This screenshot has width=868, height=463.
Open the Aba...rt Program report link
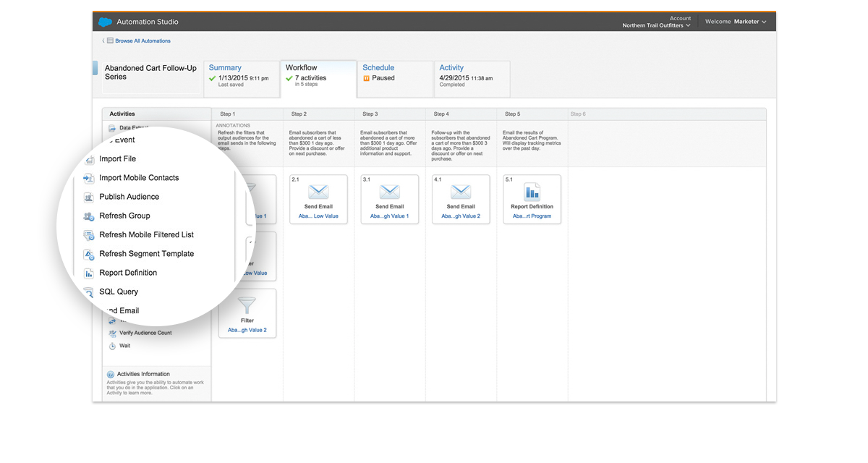pyautogui.click(x=532, y=216)
